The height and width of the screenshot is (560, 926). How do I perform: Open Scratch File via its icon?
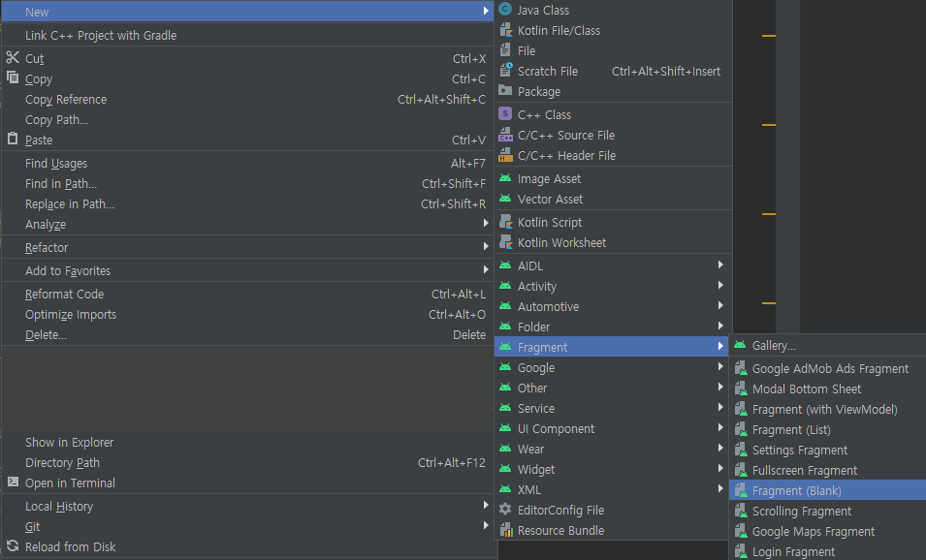tap(504, 71)
